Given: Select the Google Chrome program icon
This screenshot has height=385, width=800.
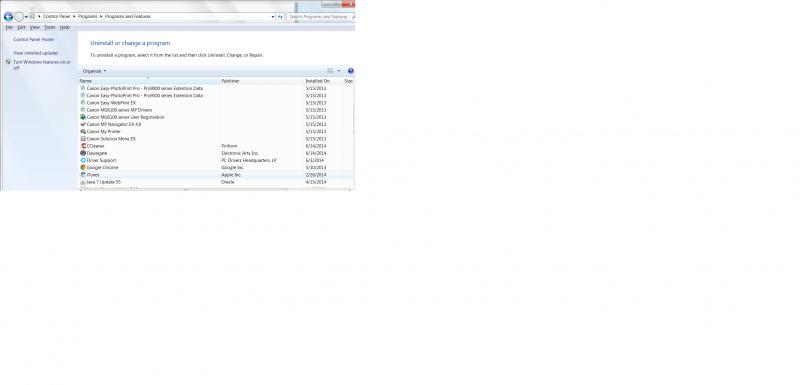Looking at the screenshot, I should 83,167.
